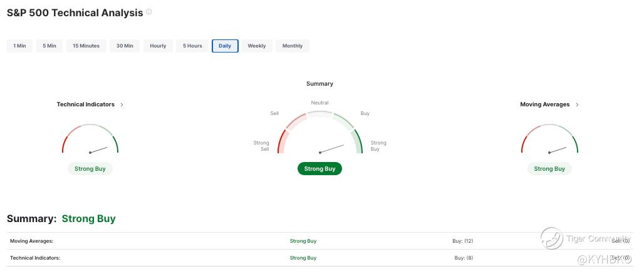Click the central Summary gauge dial

point(320,132)
